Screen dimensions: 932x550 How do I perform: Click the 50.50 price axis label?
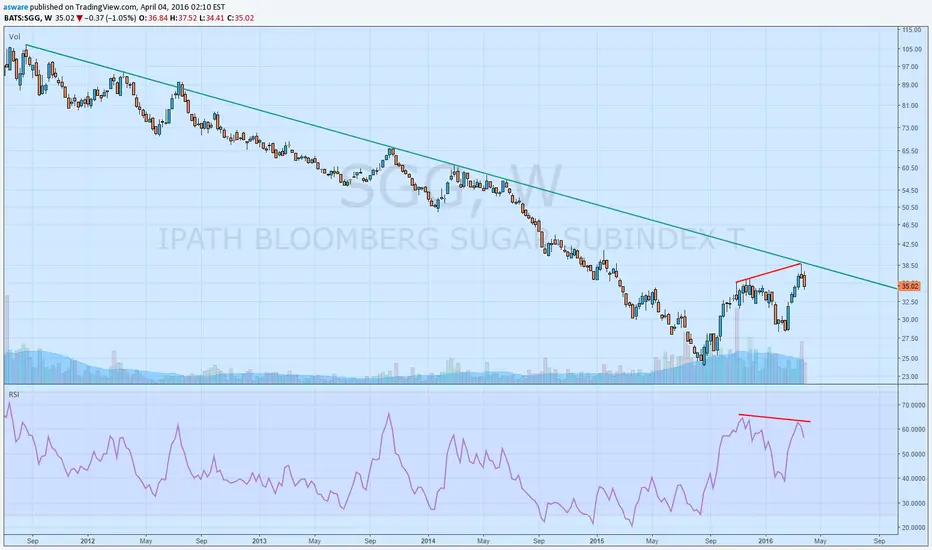tap(910, 208)
